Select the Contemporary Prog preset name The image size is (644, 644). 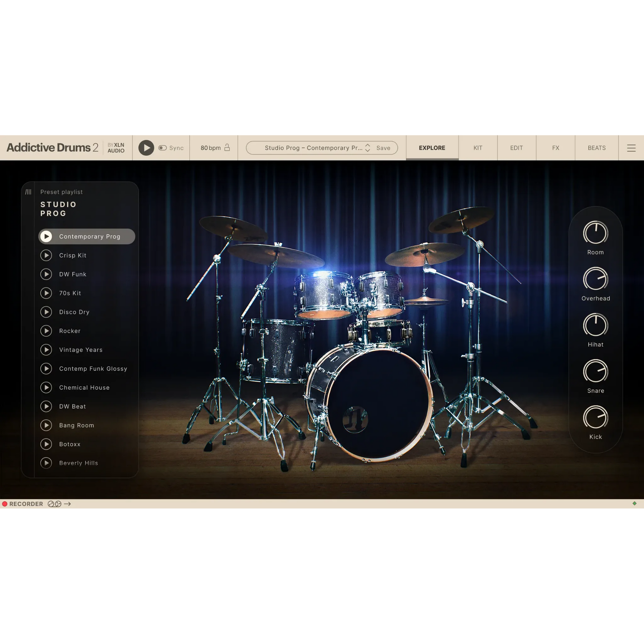pyautogui.click(x=90, y=236)
